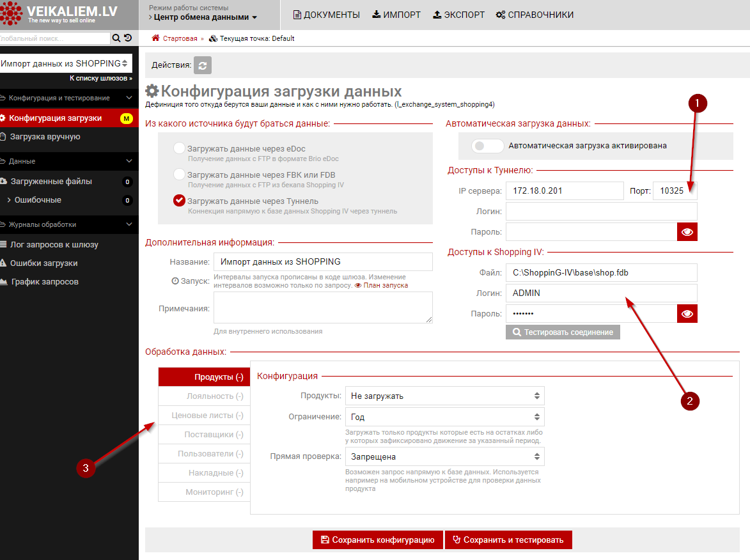Click the IP сервера input field

point(564,191)
